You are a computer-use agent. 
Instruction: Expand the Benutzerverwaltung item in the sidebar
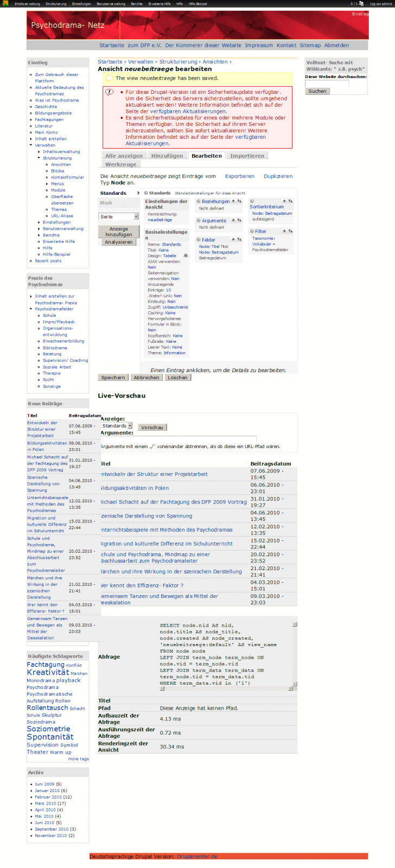39,229
